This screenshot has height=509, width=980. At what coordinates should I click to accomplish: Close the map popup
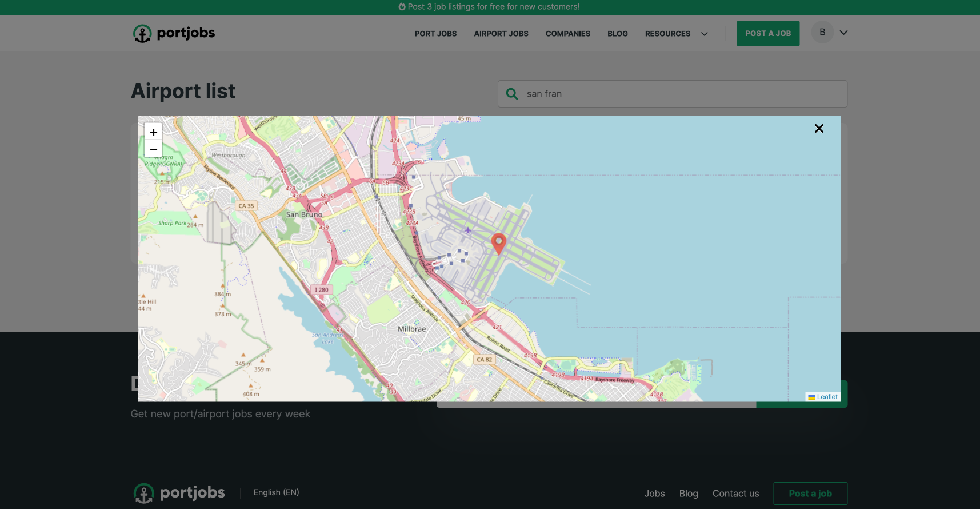(x=819, y=129)
